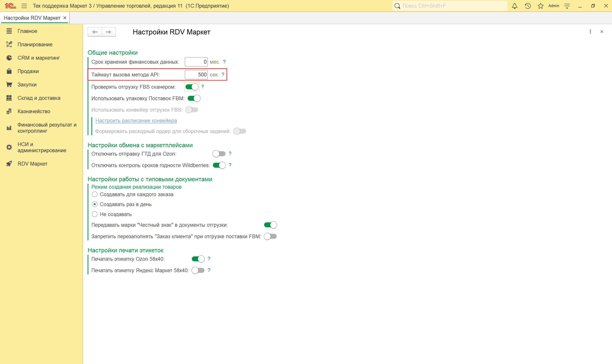This screenshot has height=364, width=612.
Task: Open Продажи section in sidebar
Action: point(28,71)
